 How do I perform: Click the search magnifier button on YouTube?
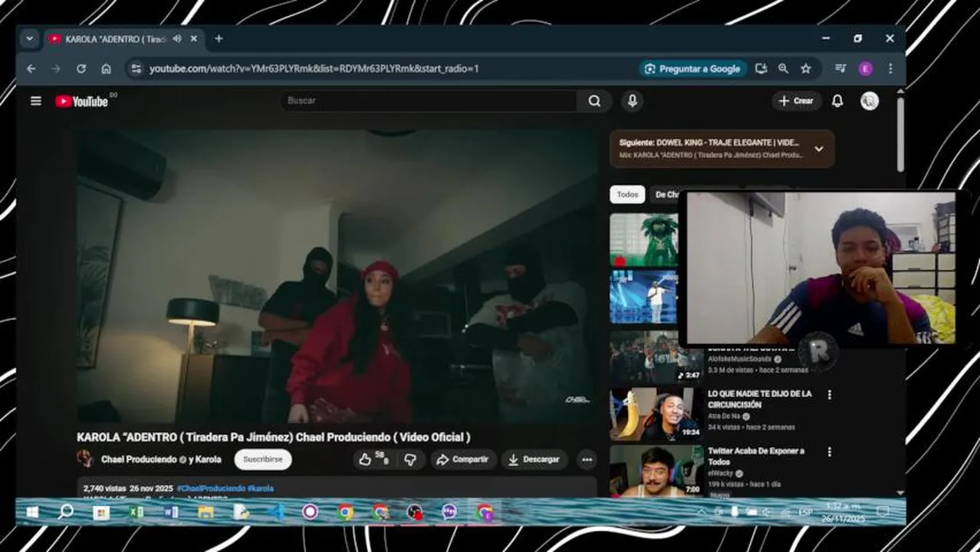pos(594,101)
